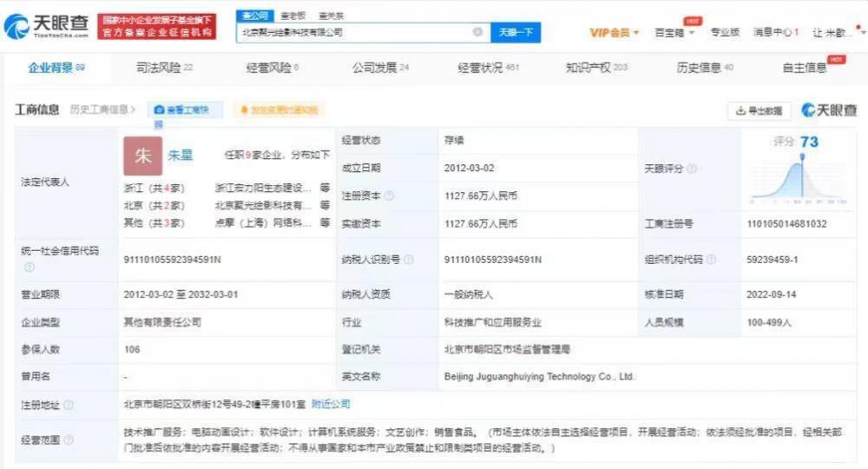Click help icon beside 注册资本

click(390, 196)
